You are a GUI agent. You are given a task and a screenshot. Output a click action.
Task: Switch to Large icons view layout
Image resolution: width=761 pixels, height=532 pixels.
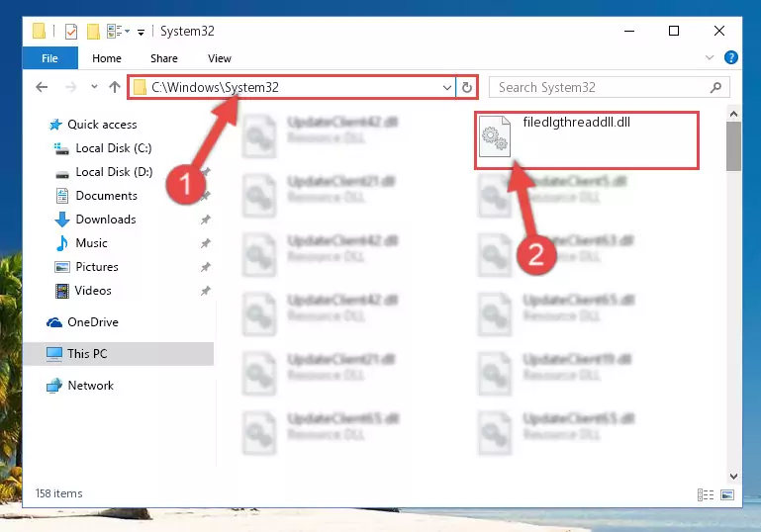point(727,494)
